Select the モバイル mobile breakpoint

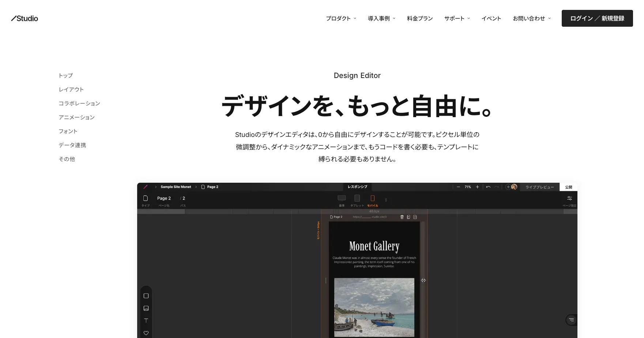click(x=373, y=200)
